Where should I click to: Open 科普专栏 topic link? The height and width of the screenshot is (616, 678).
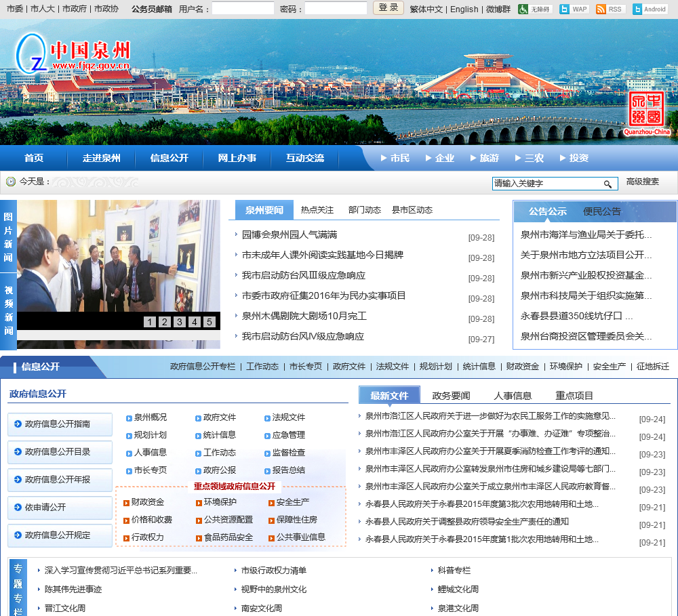point(454,571)
